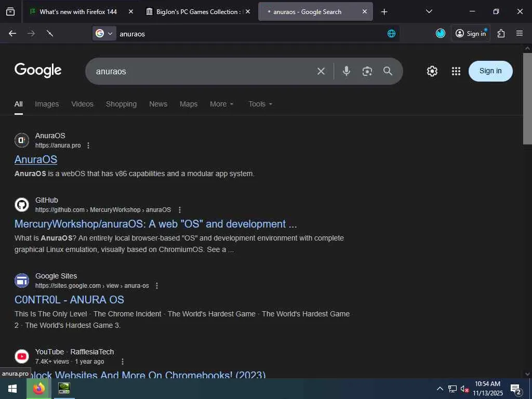Click Firefox toolbar Sign in button

(471, 33)
